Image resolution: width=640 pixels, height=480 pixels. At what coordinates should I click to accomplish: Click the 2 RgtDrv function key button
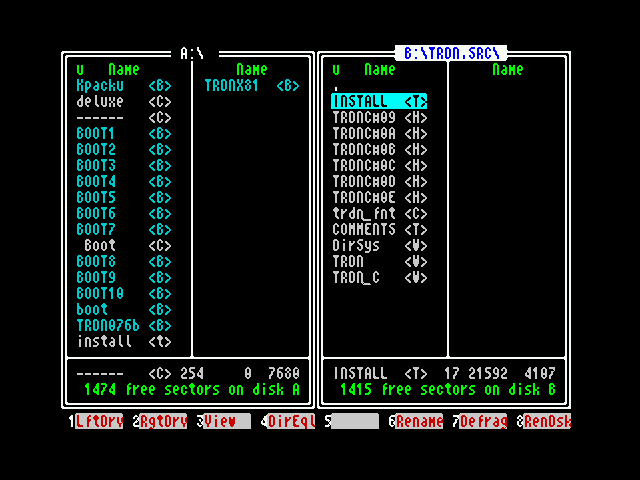point(160,421)
